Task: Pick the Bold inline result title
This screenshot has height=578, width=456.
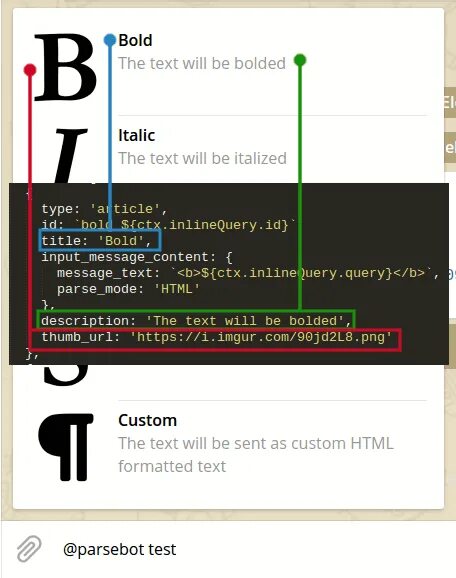Action: point(135,40)
